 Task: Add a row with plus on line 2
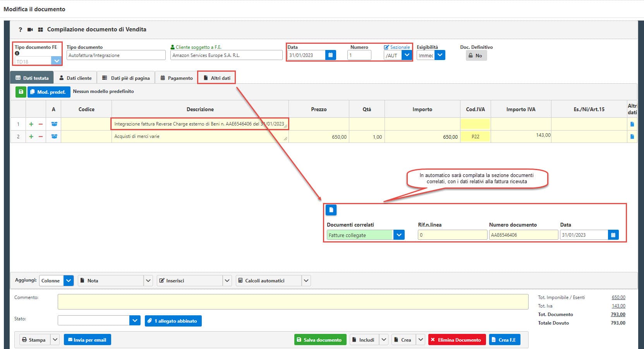coord(31,136)
